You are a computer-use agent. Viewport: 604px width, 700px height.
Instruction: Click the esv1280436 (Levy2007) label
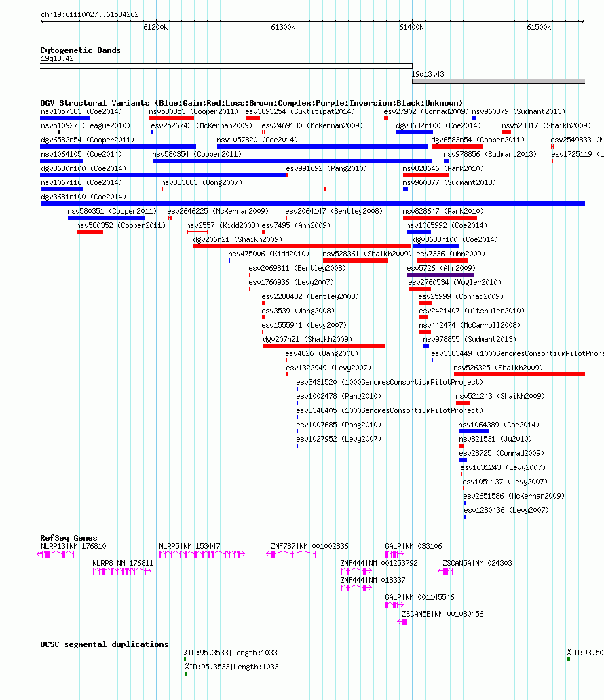tap(506, 511)
